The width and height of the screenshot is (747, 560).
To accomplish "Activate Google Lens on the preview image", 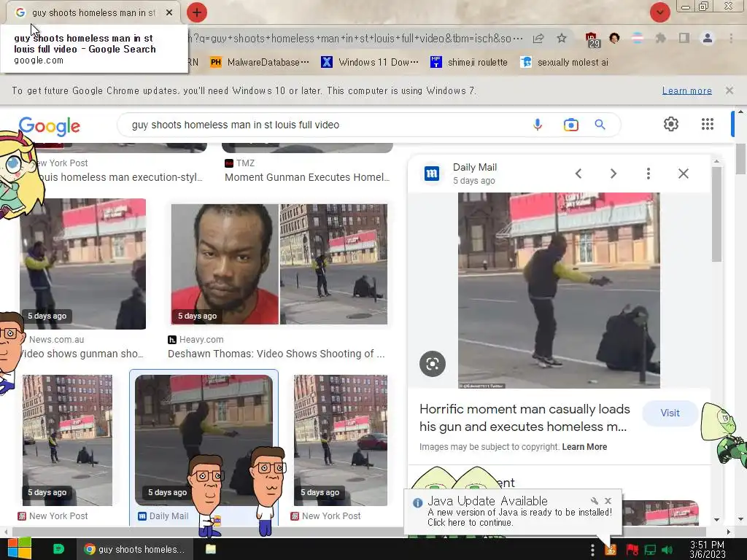I will coord(433,364).
